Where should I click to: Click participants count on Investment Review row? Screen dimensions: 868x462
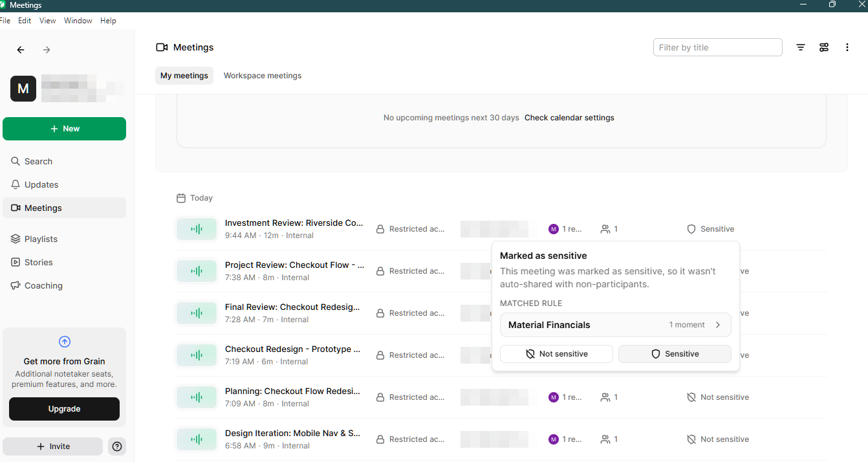609,229
